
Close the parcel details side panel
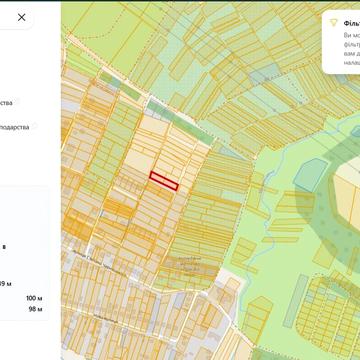pos(22,17)
